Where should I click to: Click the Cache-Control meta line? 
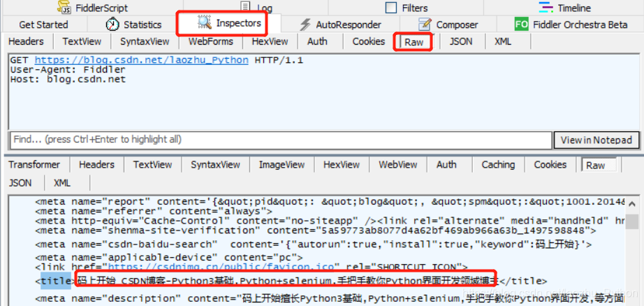point(330,221)
